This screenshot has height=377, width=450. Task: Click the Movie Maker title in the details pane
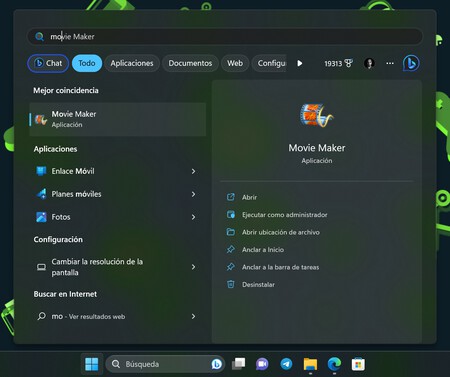[317, 148]
